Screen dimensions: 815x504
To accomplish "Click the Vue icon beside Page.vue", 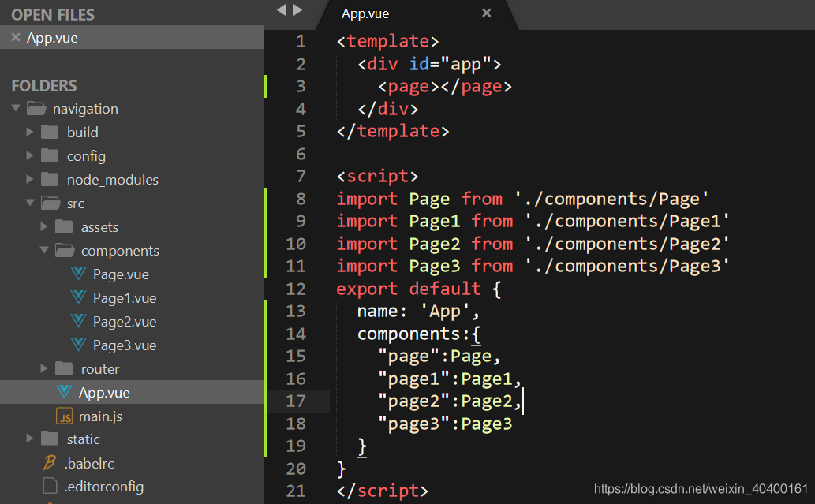I will pos(78,274).
